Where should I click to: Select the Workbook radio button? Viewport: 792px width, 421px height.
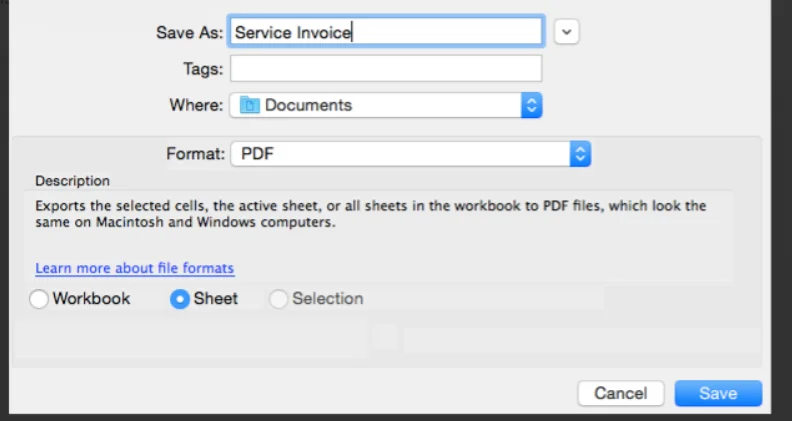click(x=40, y=299)
